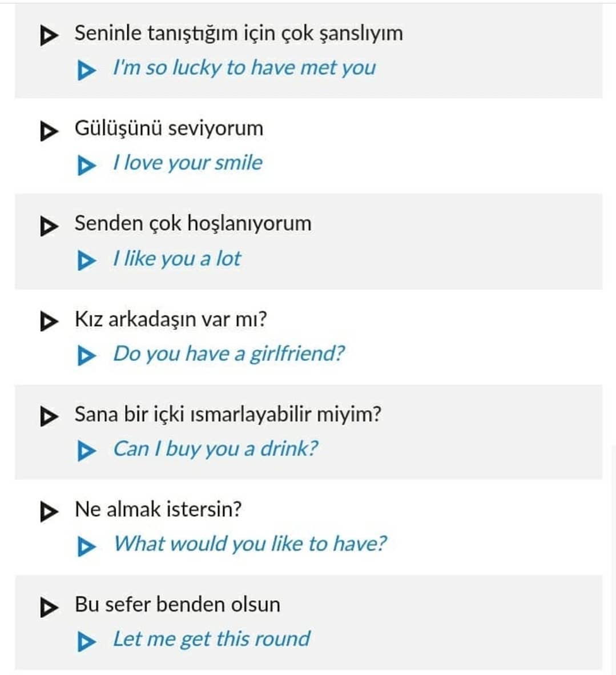This screenshot has height=675, width=616.
Task: Play black icon beside 'Ne almak istersin?'
Action: pos(49,512)
